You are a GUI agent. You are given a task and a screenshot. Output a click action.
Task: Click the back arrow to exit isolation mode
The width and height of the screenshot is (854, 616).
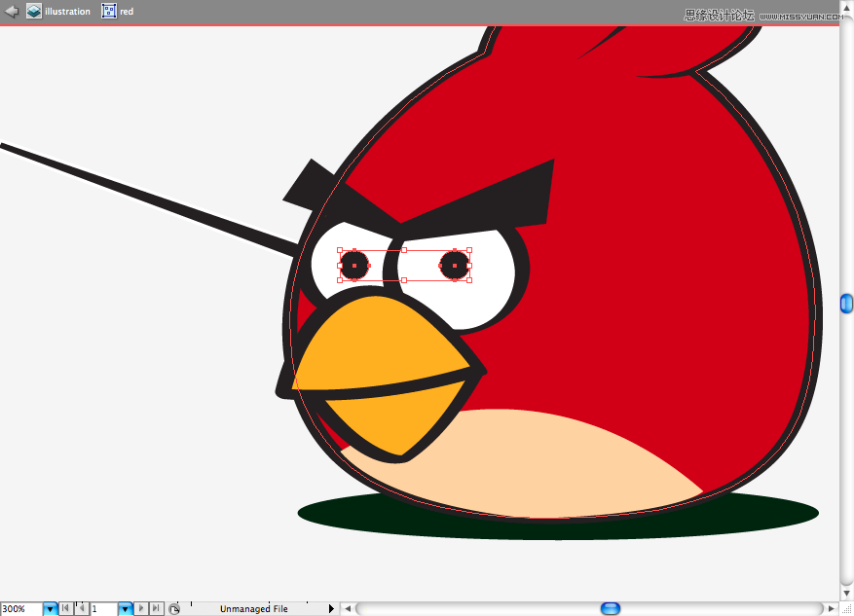[12, 11]
